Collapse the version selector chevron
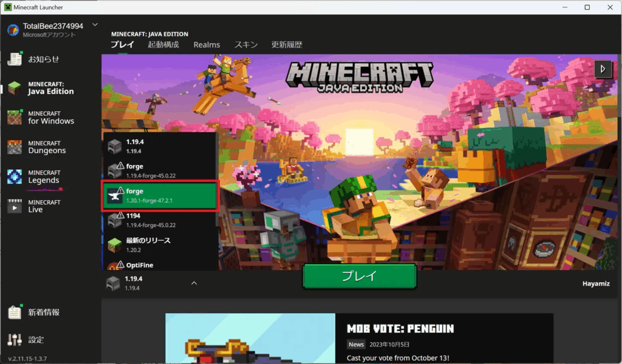 click(194, 283)
